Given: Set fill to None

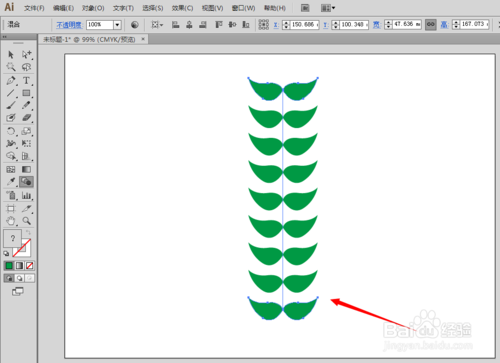Looking at the screenshot, I should click(x=30, y=266).
